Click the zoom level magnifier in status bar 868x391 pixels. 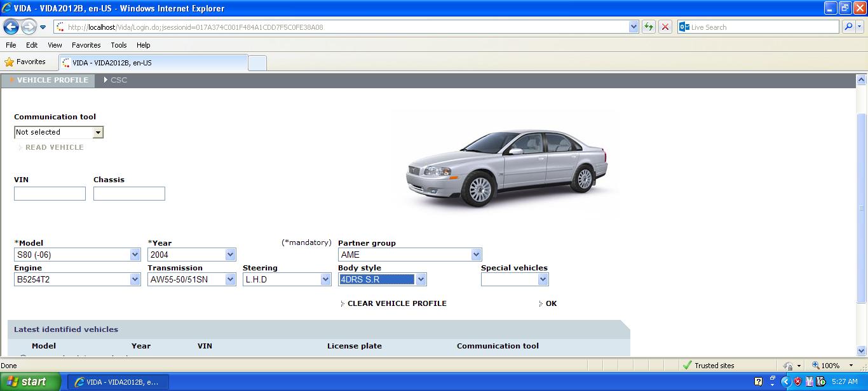click(x=816, y=366)
